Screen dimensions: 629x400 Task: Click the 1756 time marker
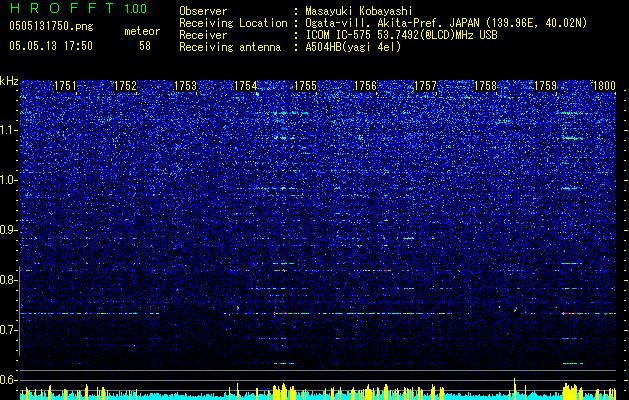click(366, 86)
